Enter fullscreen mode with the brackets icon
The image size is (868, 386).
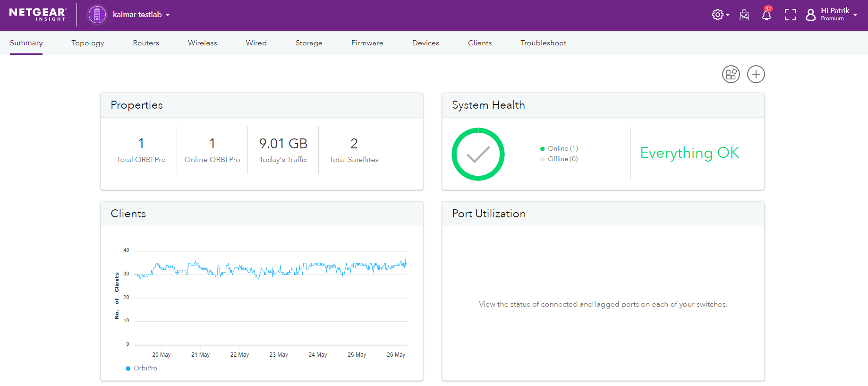pyautogui.click(x=790, y=15)
